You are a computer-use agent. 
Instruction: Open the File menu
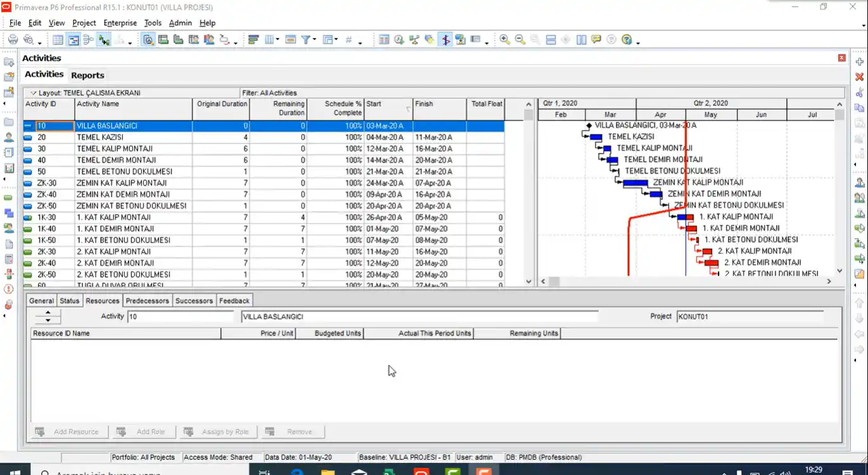15,23
